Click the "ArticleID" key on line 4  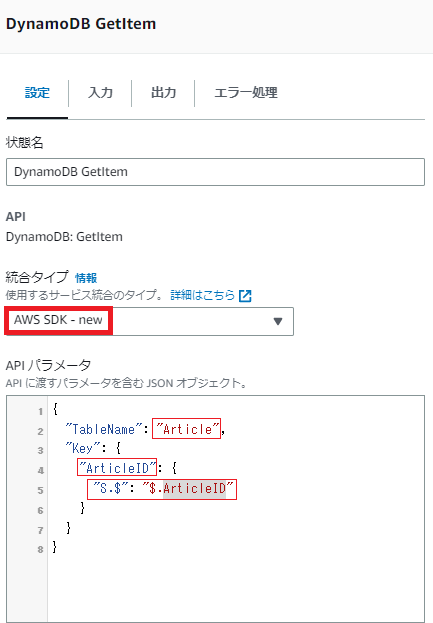pyautogui.click(x=117, y=468)
